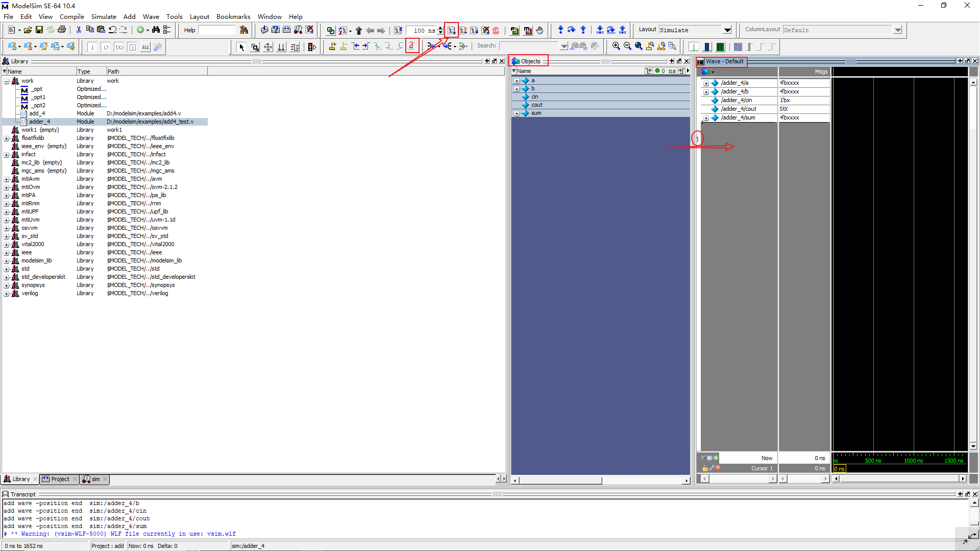Screen dimensions: 980x551
Task: Open the Wave menu
Action: (151, 16)
